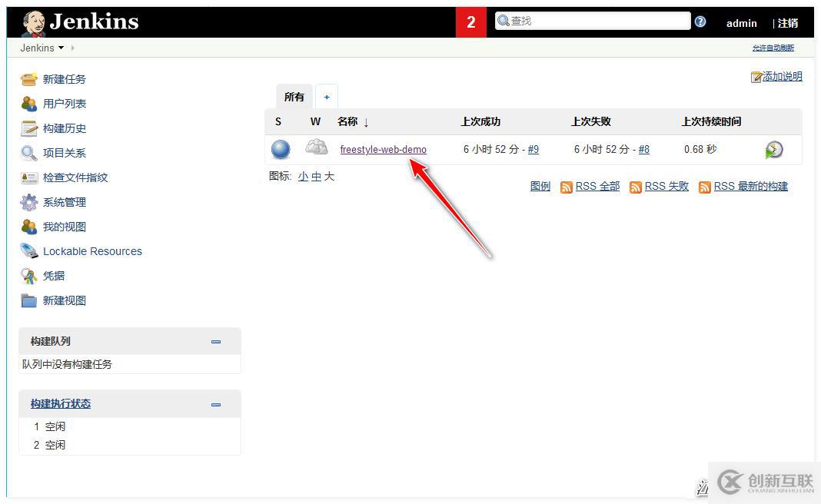Click the Jenkins breadcrumb text
Screen dimensions: 821x504
(x=37, y=48)
